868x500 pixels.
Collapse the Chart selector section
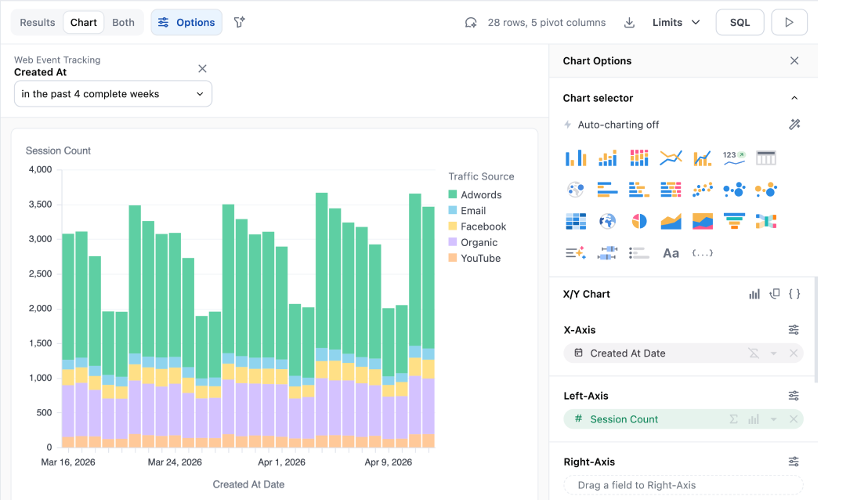[794, 97]
